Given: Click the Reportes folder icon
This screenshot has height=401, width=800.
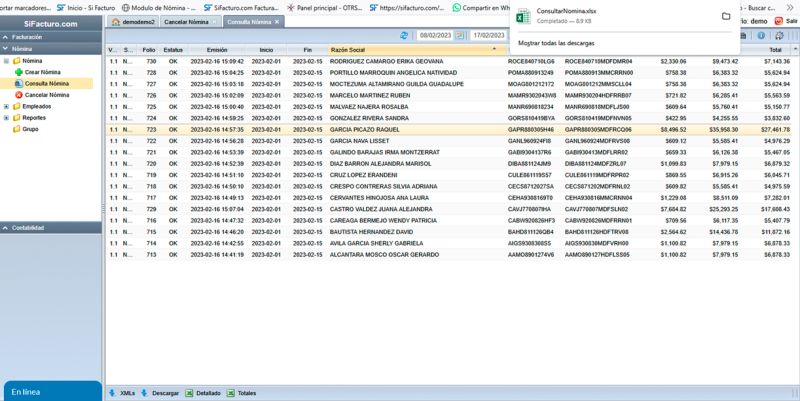Looking at the screenshot, I should pyautogui.click(x=16, y=117).
